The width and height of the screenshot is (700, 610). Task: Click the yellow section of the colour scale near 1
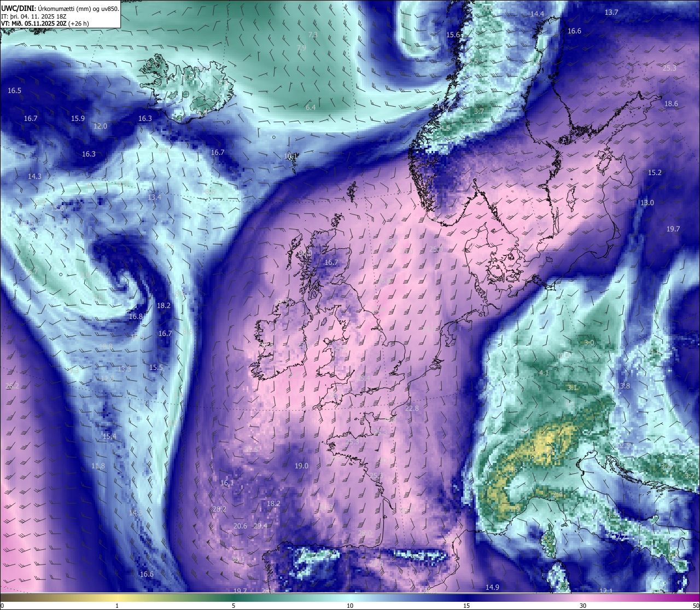118,597
